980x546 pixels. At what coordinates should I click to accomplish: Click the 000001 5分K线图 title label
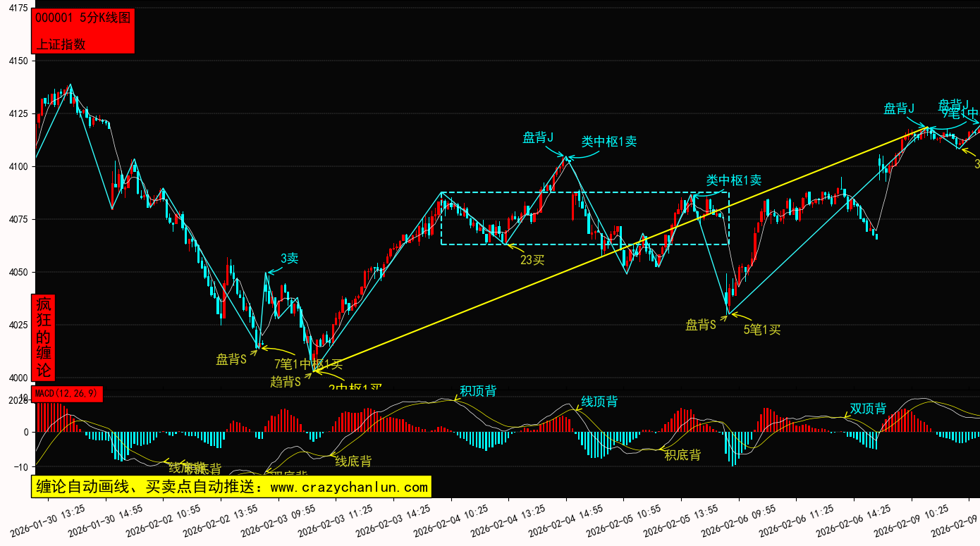click(82, 18)
